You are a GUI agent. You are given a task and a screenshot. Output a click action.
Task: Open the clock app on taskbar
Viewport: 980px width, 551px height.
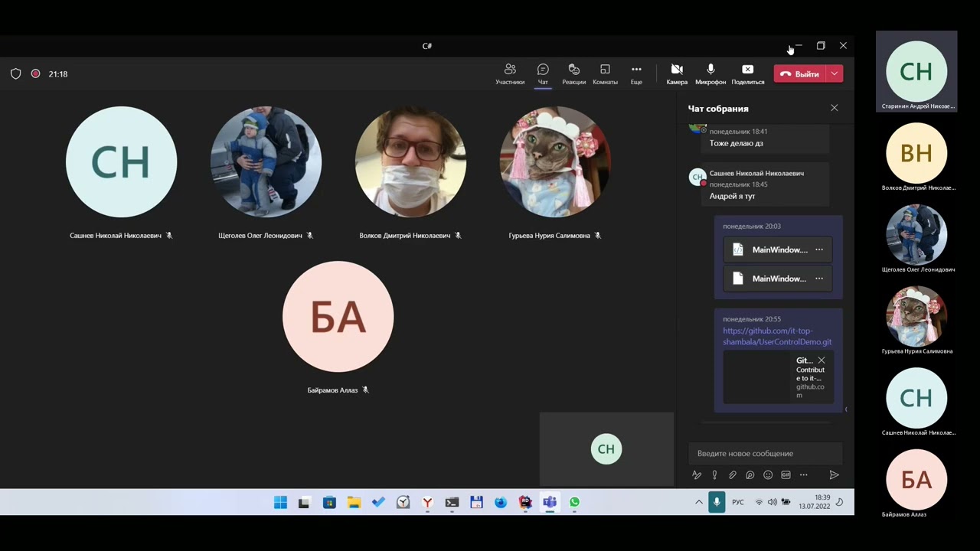point(403,502)
